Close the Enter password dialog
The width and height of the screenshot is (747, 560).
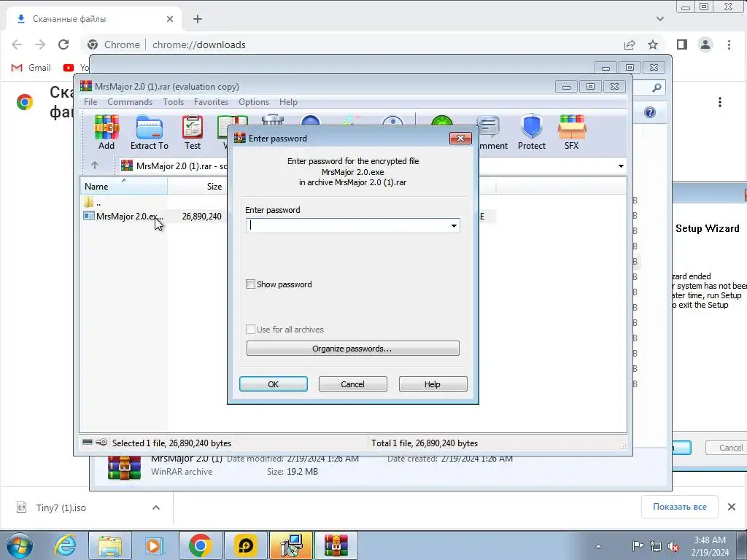point(460,138)
